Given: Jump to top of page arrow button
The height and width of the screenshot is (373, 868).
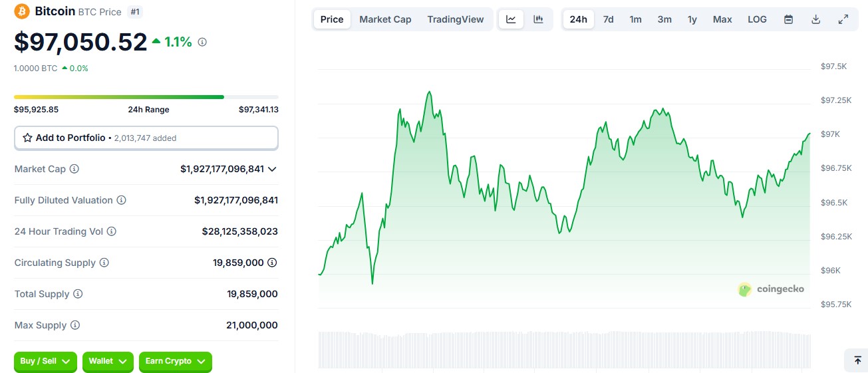Looking at the screenshot, I should click(857, 360).
